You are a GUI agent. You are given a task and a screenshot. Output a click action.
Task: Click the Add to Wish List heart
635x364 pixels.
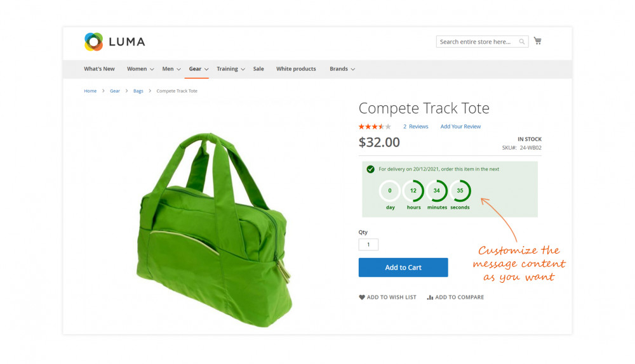tap(362, 297)
